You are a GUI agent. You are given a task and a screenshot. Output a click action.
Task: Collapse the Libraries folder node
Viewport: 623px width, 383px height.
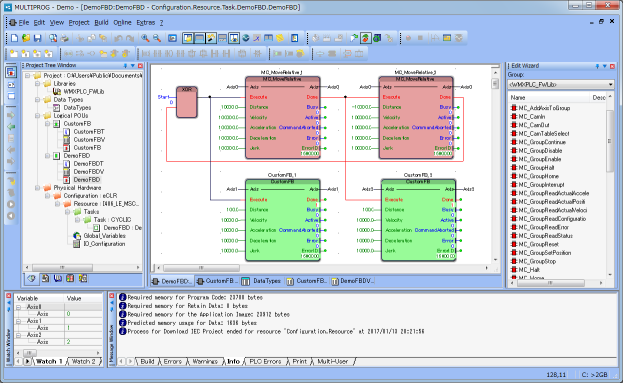click(x=37, y=83)
